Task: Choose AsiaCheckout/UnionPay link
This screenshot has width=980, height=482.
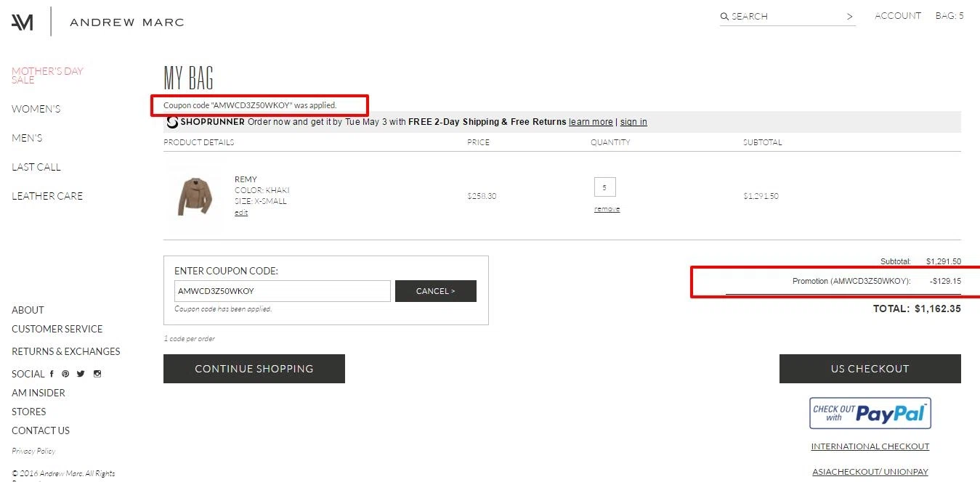Action: pyautogui.click(x=870, y=472)
